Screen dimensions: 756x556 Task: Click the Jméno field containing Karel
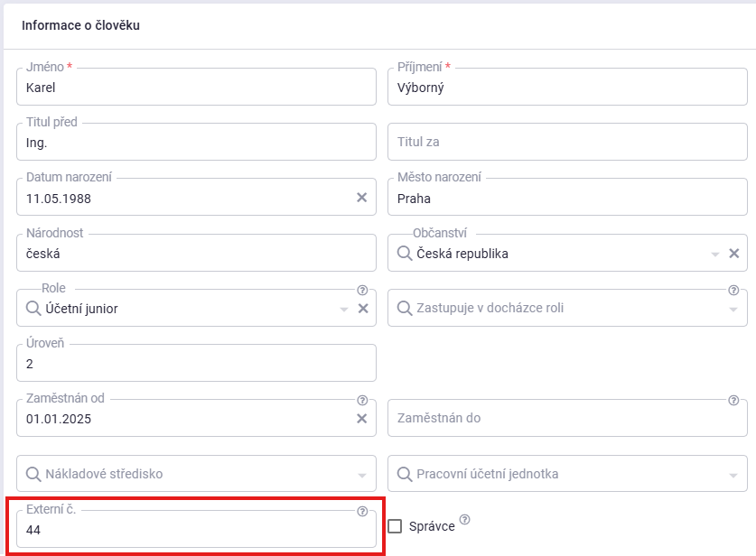pos(196,88)
